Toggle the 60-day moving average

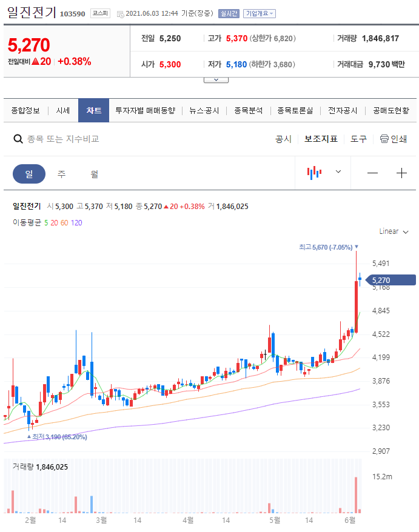tap(64, 222)
